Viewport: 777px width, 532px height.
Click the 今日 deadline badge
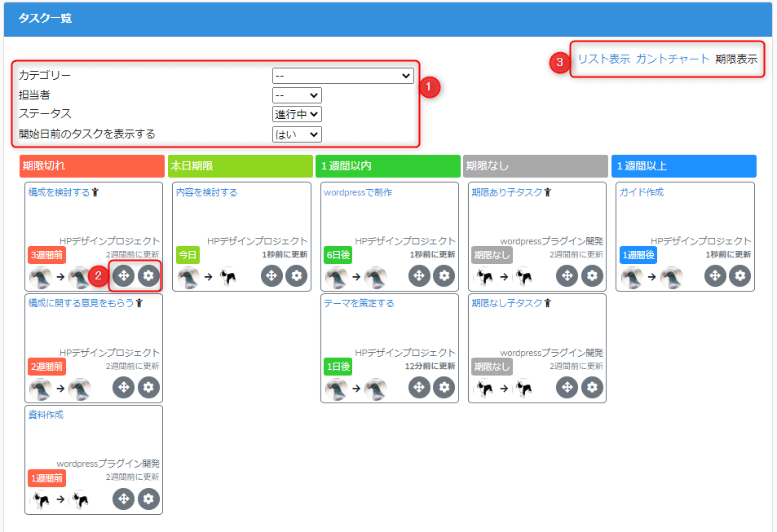click(x=188, y=255)
